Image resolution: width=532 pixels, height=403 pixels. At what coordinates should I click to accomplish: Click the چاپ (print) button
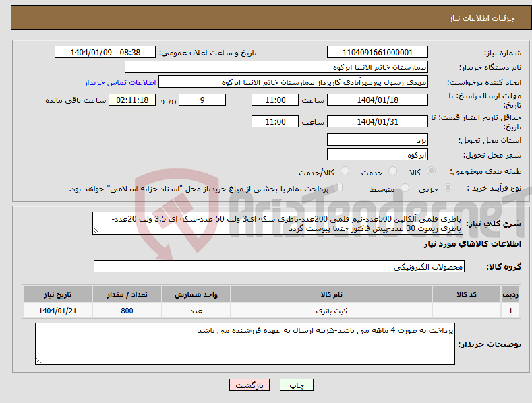(x=297, y=385)
